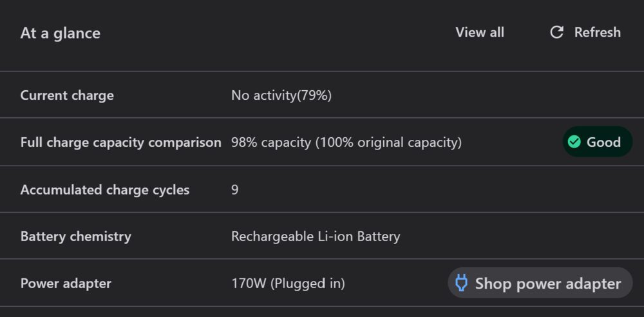Click the No activity(79%) value
This screenshot has width=644, height=317.
click(x=281, y=95)
